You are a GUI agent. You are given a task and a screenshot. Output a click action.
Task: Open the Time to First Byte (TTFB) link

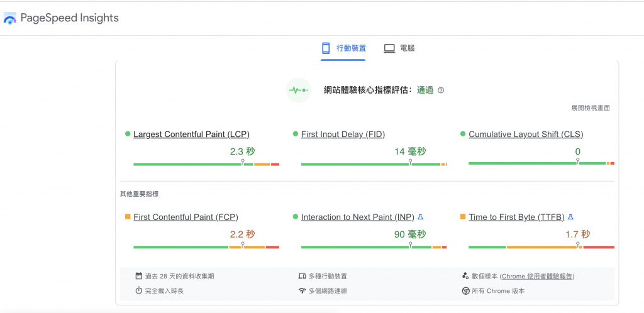pos(517,217)
